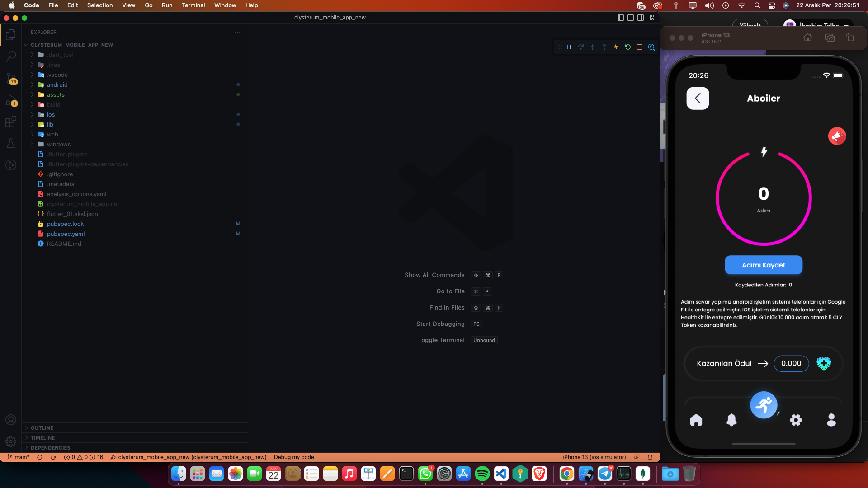
Task: Stop the debug session
Action: [639, 47]
